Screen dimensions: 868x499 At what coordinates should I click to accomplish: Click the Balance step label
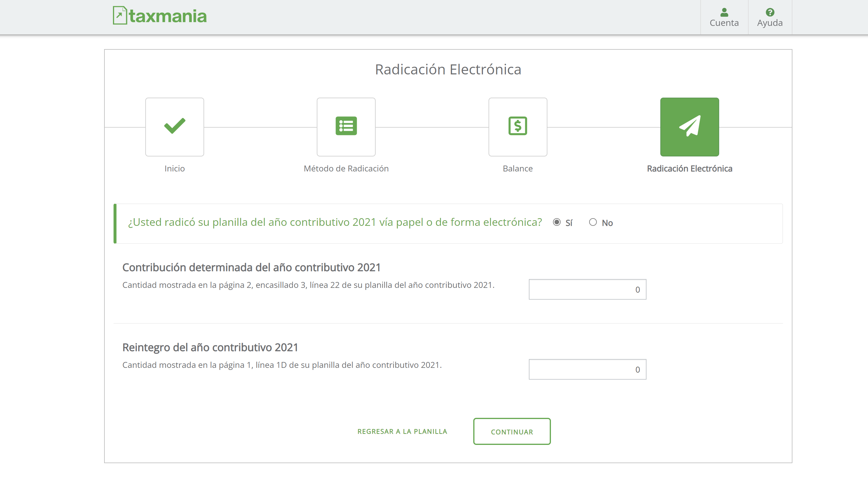tap(517, 168)
